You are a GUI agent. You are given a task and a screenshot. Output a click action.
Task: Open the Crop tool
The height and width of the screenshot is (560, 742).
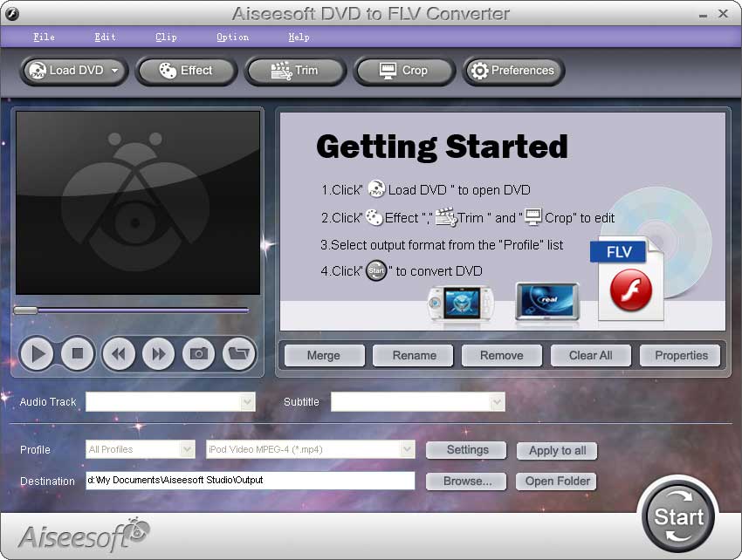pyautogui.click(x=403, y=72)
